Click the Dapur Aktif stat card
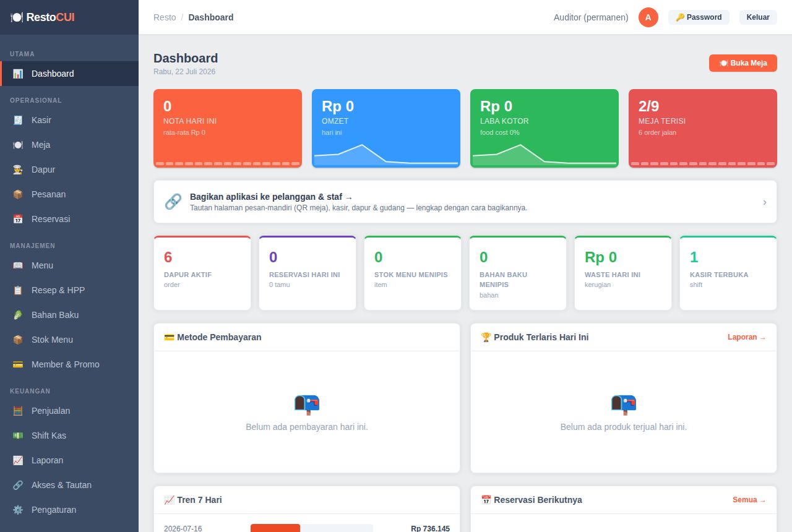Image resolution: width=792 pixels, height=532 pixels. [x=202, y=273]
